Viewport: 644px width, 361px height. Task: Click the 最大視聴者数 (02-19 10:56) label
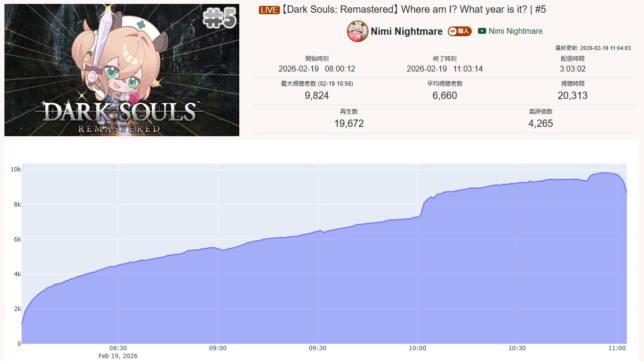(317, 84)
